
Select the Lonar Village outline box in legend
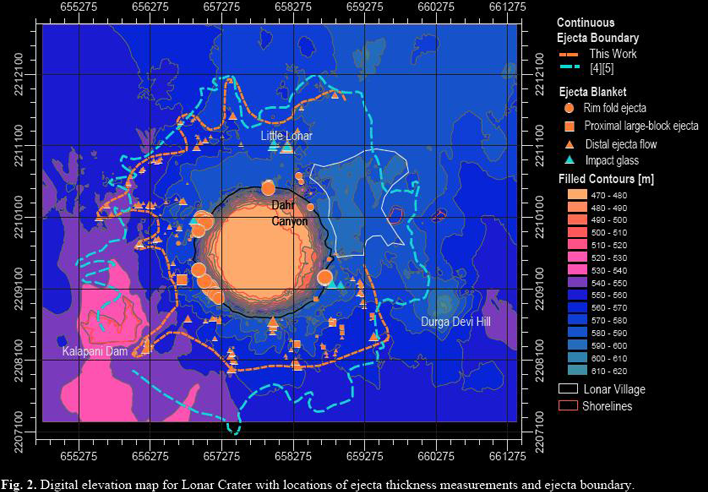568,387
